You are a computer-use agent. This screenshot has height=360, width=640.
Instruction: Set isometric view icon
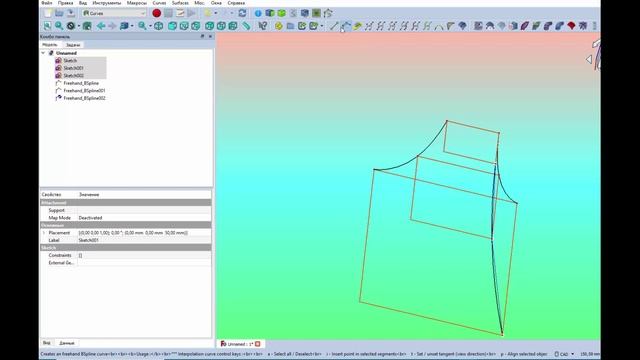(159, 26)
